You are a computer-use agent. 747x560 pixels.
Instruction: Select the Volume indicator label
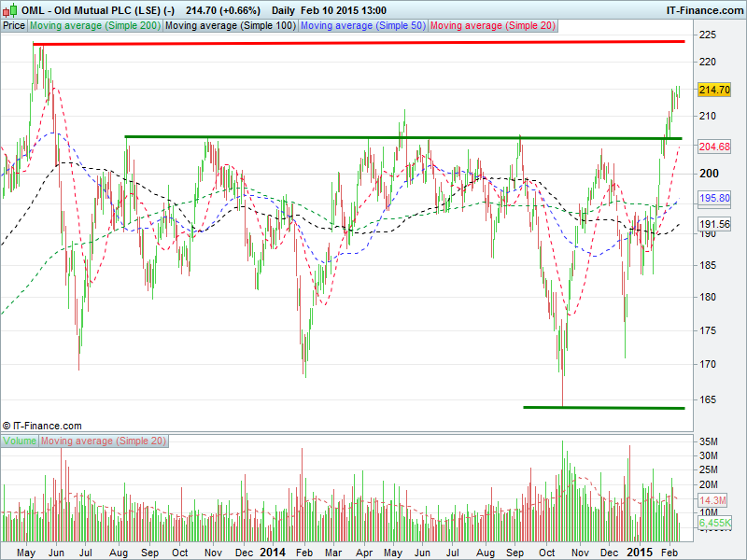coord(20,441)
